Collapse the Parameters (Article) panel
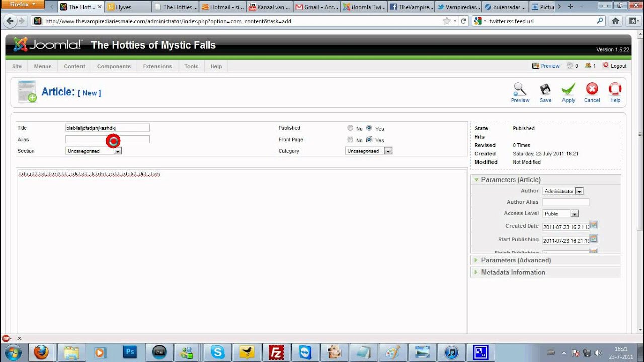The image size is (644, 362). click(x=546, y=179)
